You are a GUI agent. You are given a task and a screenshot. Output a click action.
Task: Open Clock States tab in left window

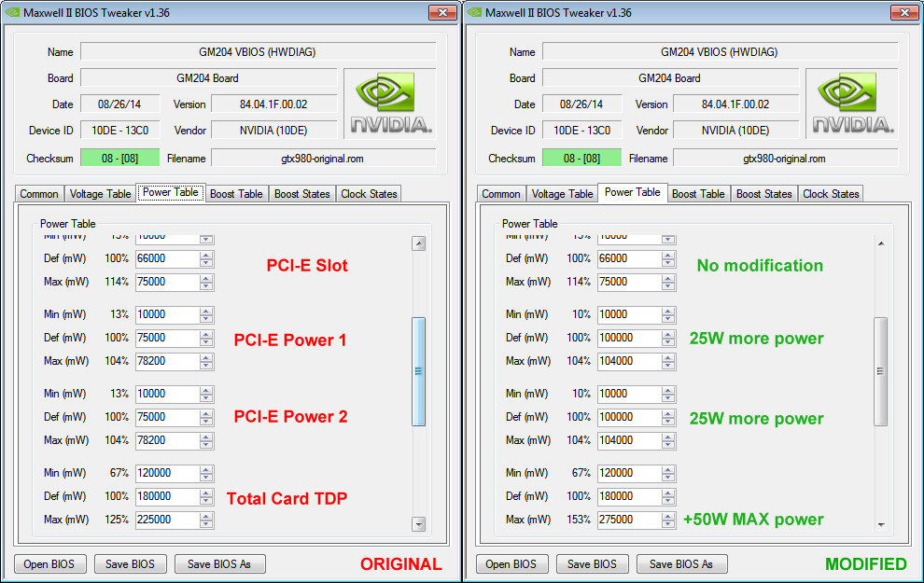click(x=369, y=194)
